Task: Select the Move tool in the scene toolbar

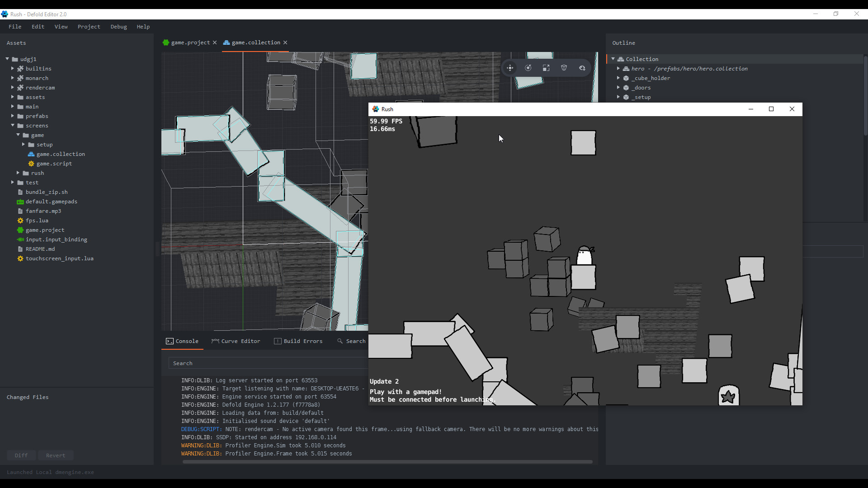Action: 510,68
